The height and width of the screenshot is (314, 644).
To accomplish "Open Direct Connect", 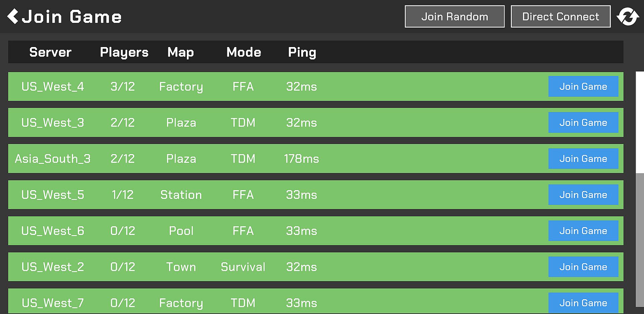I will [x=560, y=16].
